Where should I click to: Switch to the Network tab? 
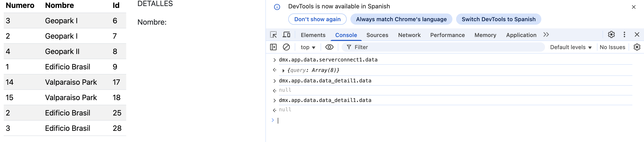coord(409,35)
